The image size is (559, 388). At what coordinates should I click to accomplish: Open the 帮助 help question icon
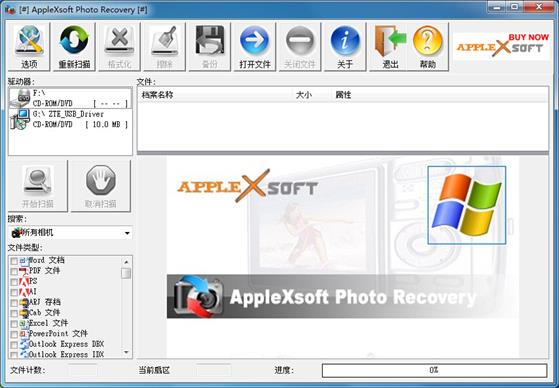pos(428,47)
